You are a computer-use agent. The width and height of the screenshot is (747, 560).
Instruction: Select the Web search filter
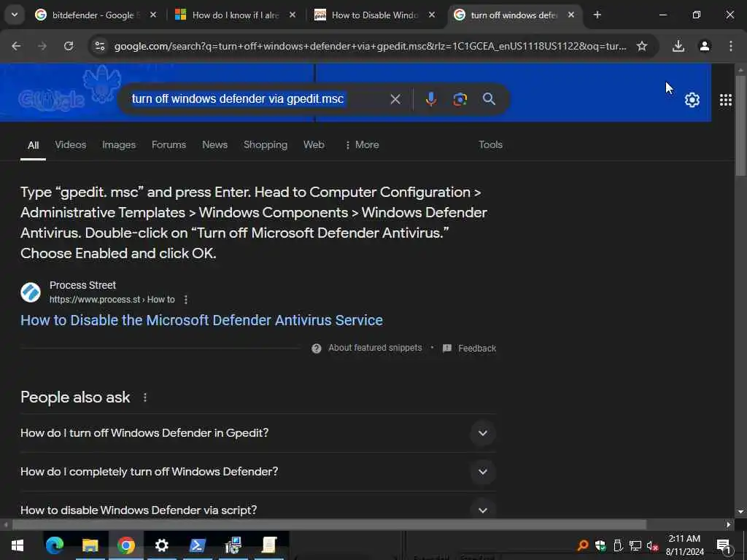314,145
